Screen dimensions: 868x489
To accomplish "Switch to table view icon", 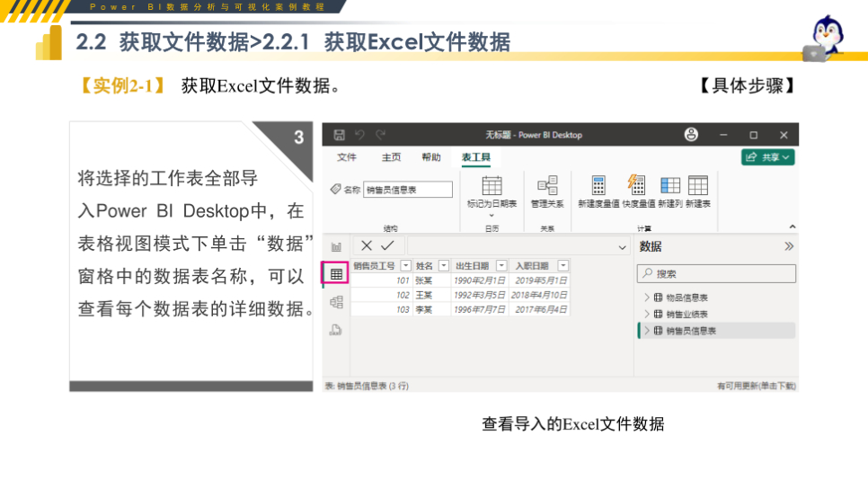I will [336, 273].
